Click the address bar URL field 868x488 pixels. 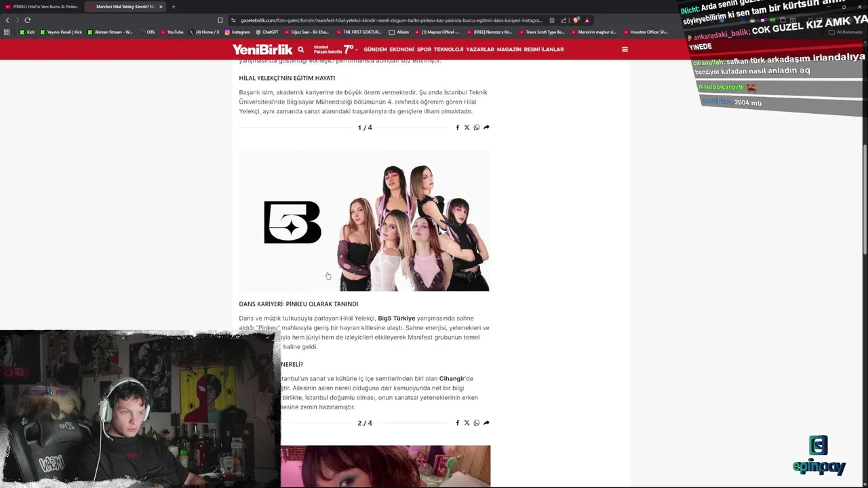point(391,20)
